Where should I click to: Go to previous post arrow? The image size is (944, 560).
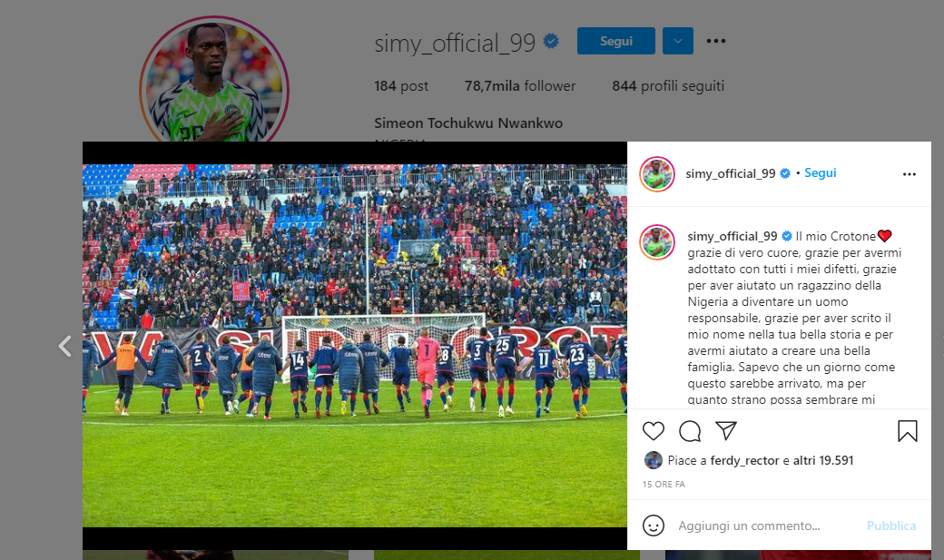click(x=65, y=346)
